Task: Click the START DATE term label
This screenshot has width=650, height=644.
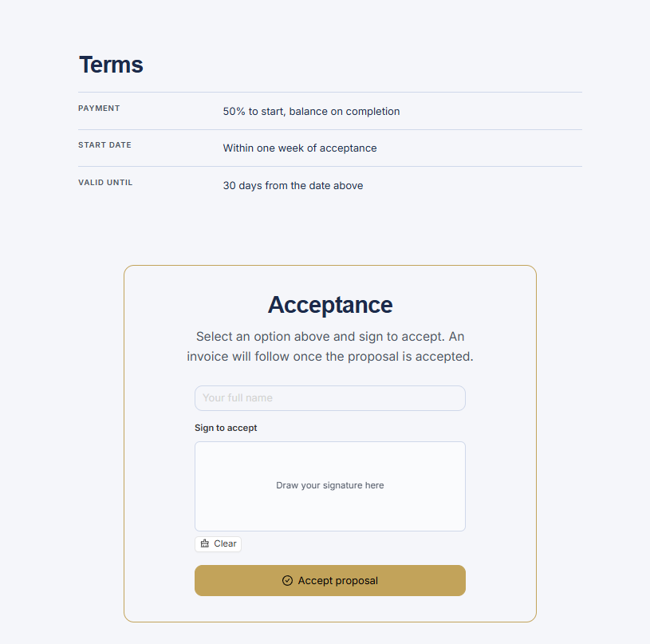Action: pyautogui.click(x=105, y=145)
